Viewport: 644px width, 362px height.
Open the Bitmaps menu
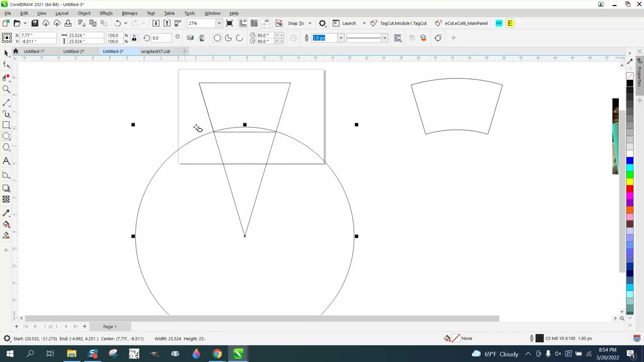(x=129, y=13)
